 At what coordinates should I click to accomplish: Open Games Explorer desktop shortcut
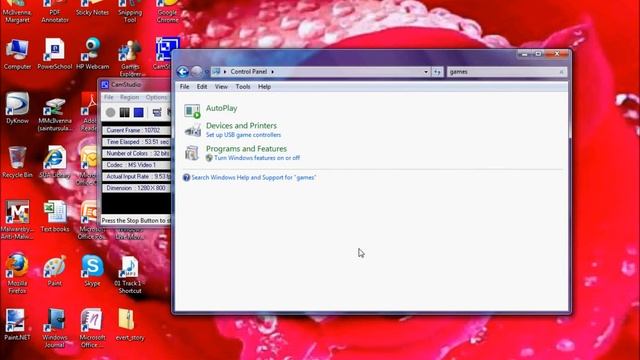pyautogui.click(x=130, y=58)
